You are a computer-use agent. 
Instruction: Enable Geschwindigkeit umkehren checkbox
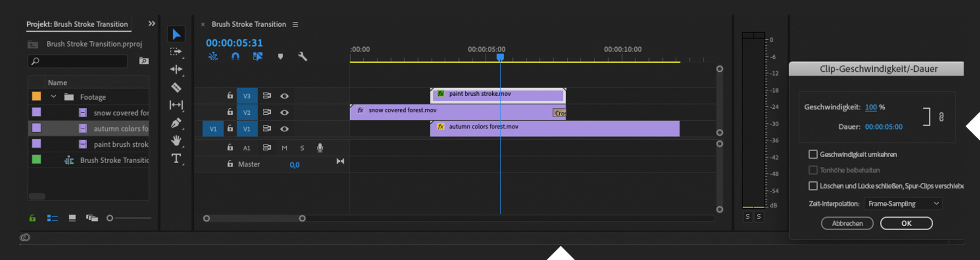[x=813, y=154]
